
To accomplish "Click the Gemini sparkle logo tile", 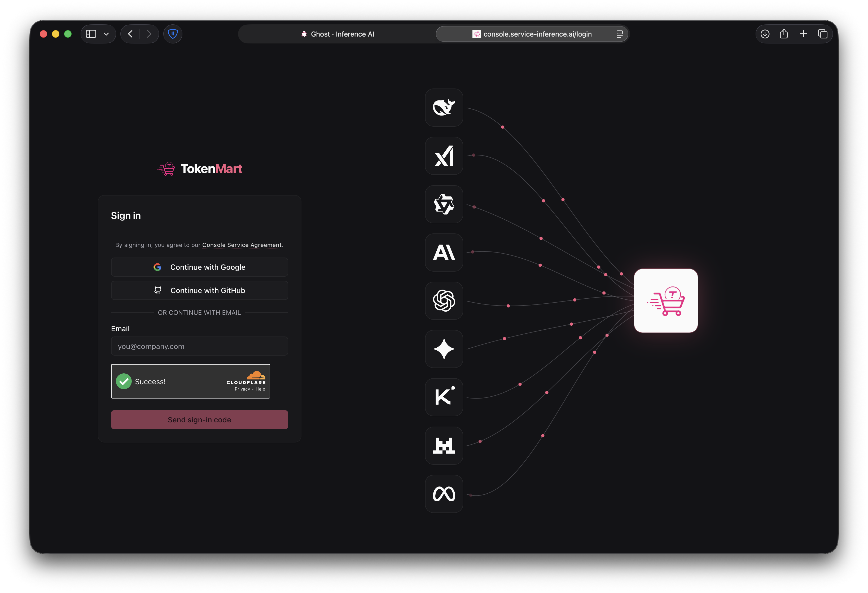I will pos(444,349).
